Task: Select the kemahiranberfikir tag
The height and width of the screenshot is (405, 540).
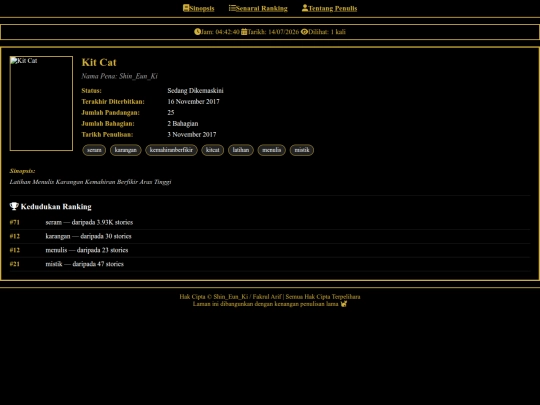Action: point(171,150)
